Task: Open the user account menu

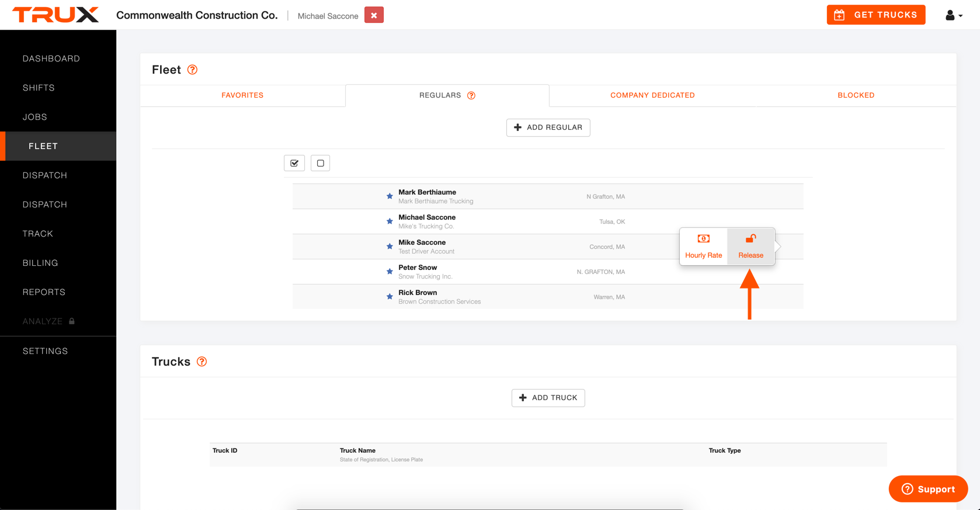Action: click(x=954, y=15)
